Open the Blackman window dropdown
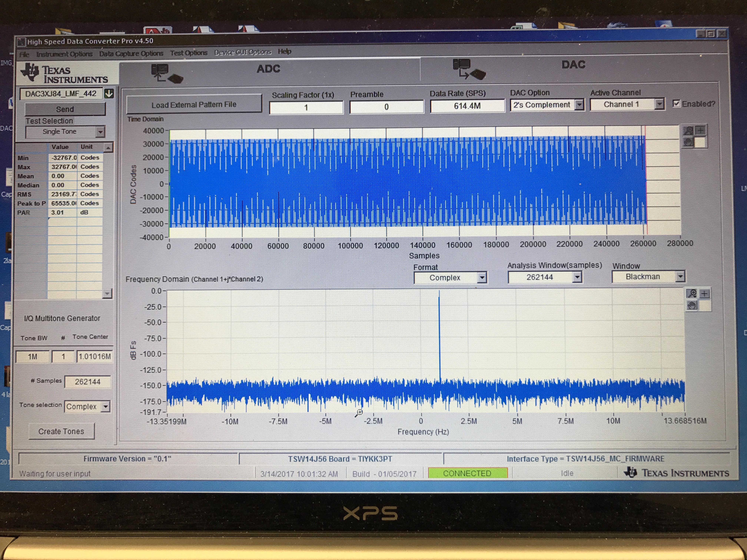 pyautogui.click(x=680, y=276)
